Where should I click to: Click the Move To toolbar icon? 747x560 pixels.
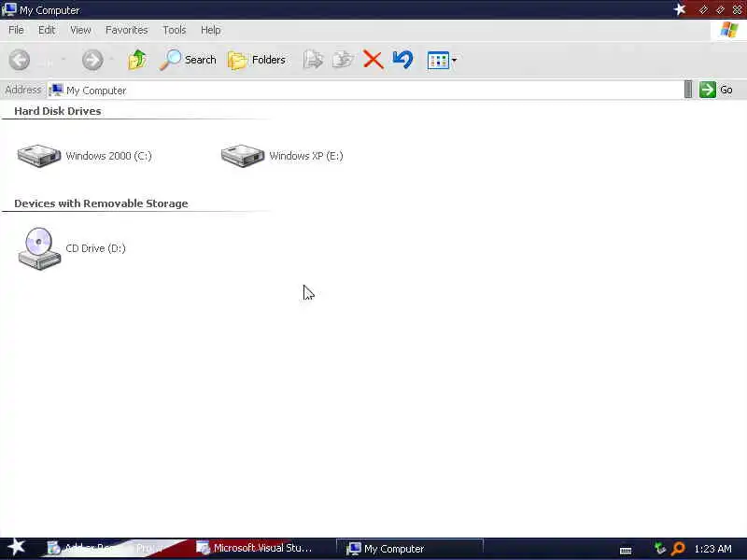[313, 60]
